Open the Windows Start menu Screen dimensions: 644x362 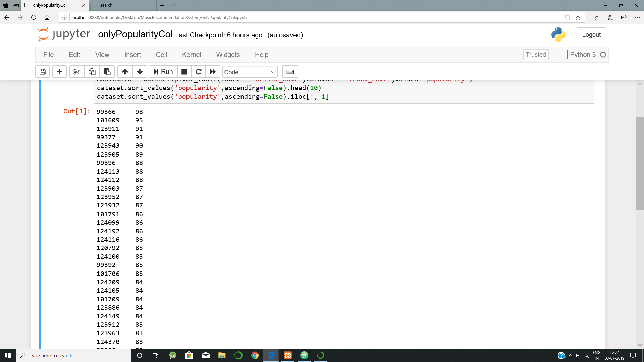pos(8,355)
